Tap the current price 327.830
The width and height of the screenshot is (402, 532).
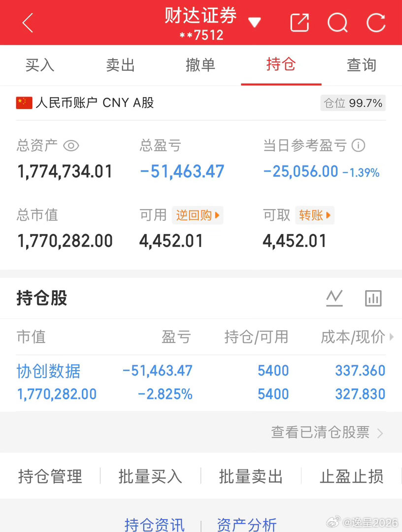[360, 394]
